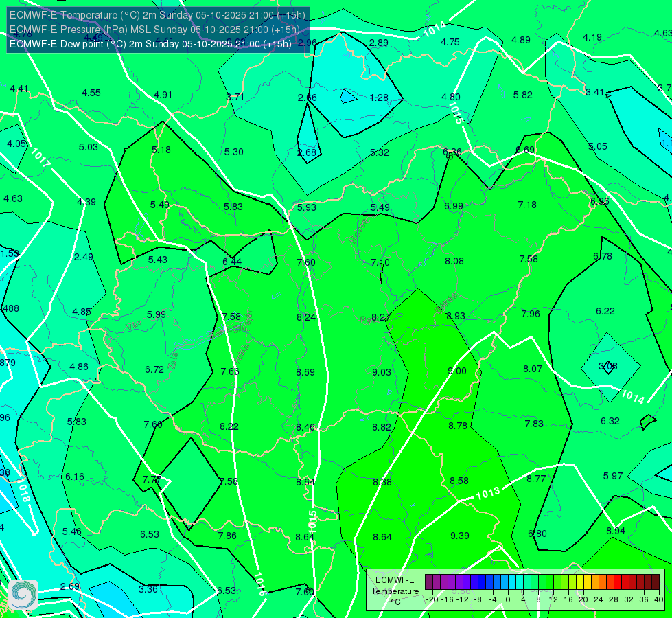Click the 6.72 temperature value

(x=154, y=369)
